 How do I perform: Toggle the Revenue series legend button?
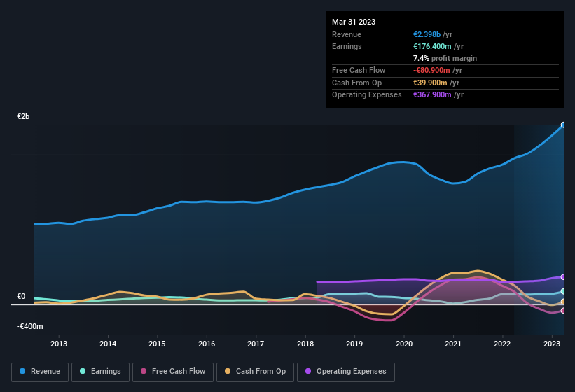pyautogui.click(x=40, y=372)
